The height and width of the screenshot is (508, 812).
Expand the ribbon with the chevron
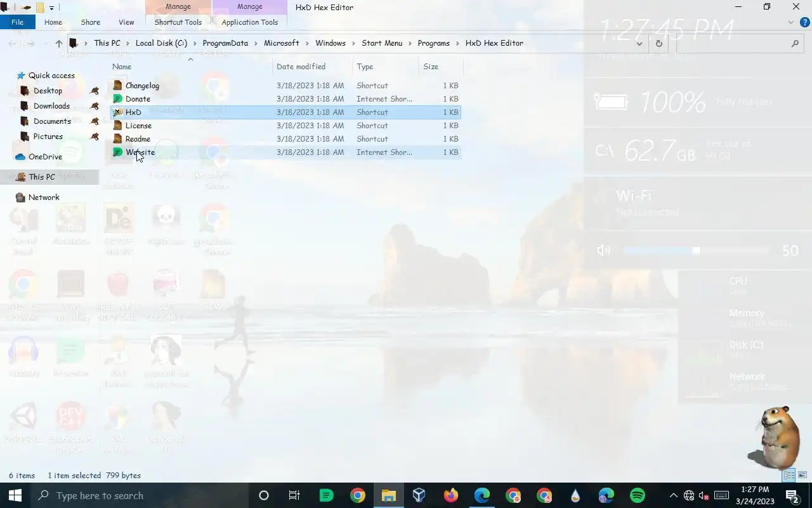(x=790, y=22)
